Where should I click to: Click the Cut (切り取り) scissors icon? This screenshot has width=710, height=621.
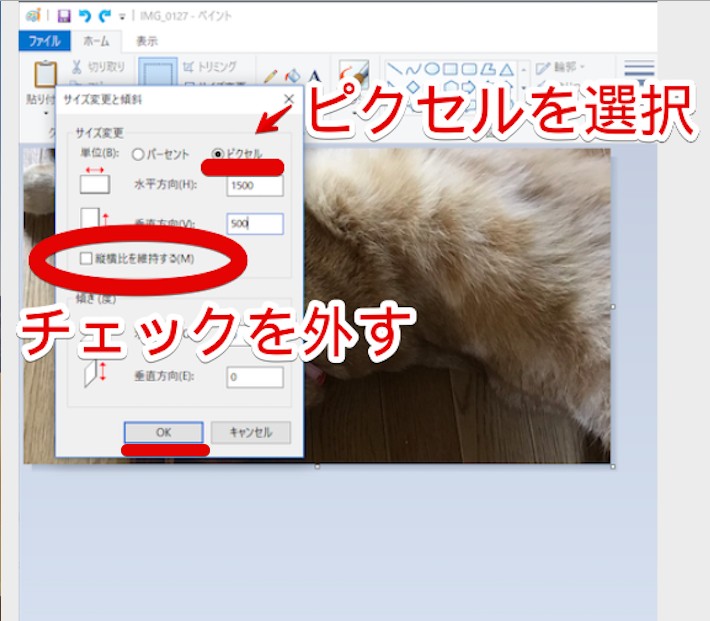(77, 68)
